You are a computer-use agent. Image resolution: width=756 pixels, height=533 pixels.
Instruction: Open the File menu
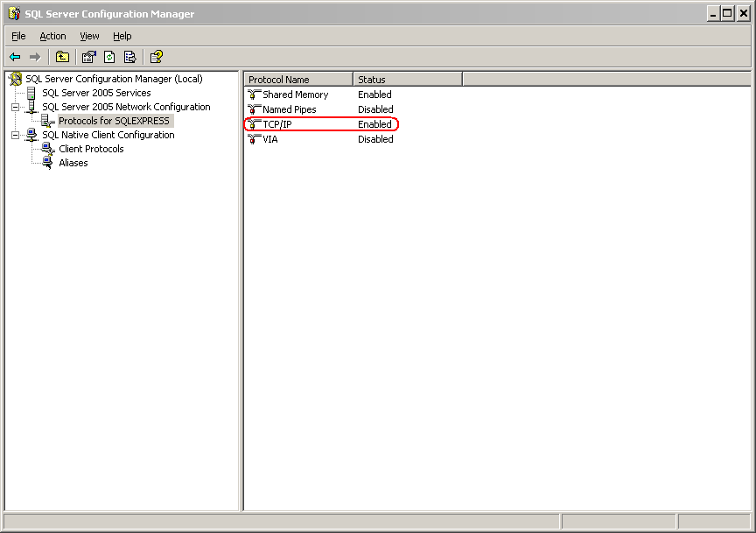(x=18, y=36)
